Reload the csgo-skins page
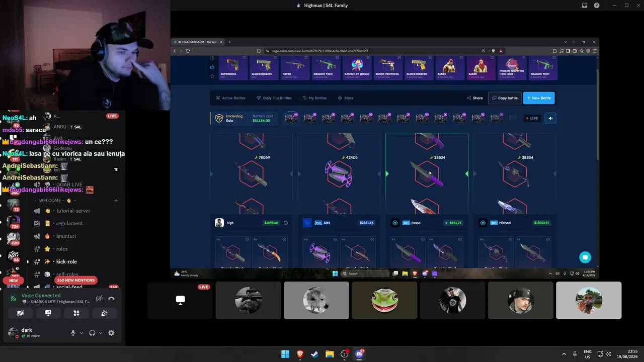Viewport: 644px width, 362px height. (188, 51)
